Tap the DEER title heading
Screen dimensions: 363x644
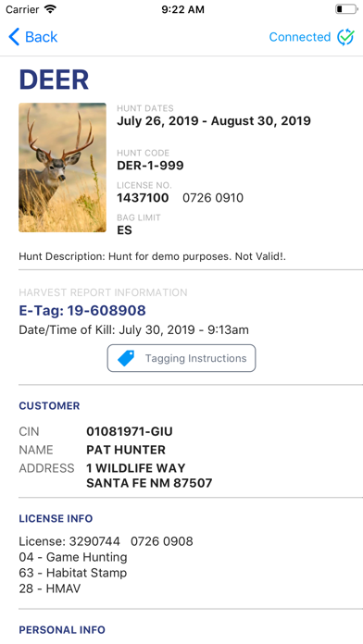point(54,80)
